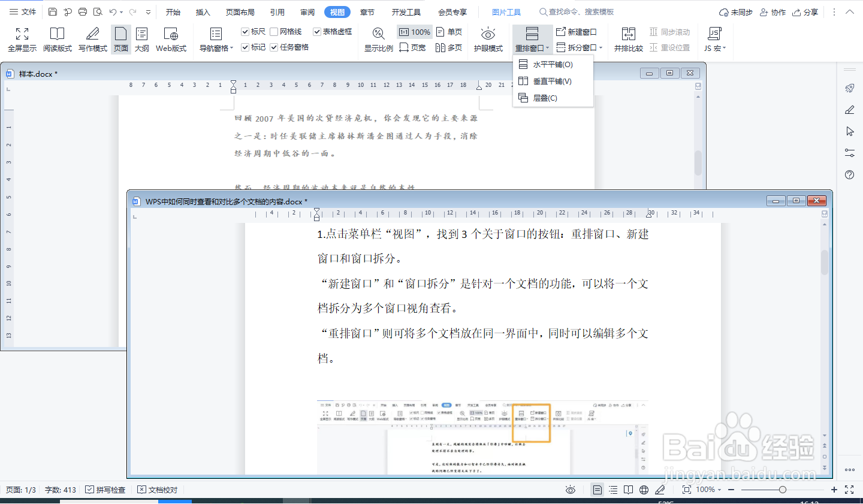
Task: Expand the navigation pane (导航窗格) dropdown
Action: point(216,40)
